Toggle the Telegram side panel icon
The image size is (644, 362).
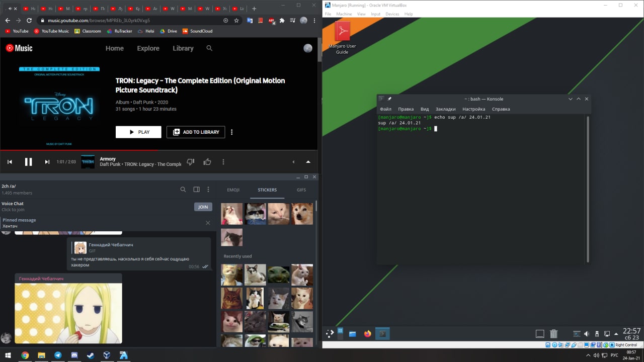(x=196, y=190)
